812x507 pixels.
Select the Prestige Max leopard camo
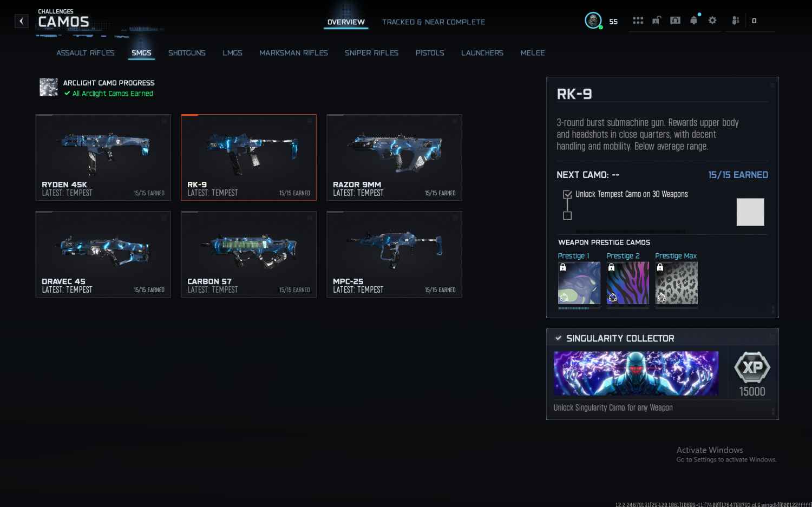click(676, 283)
